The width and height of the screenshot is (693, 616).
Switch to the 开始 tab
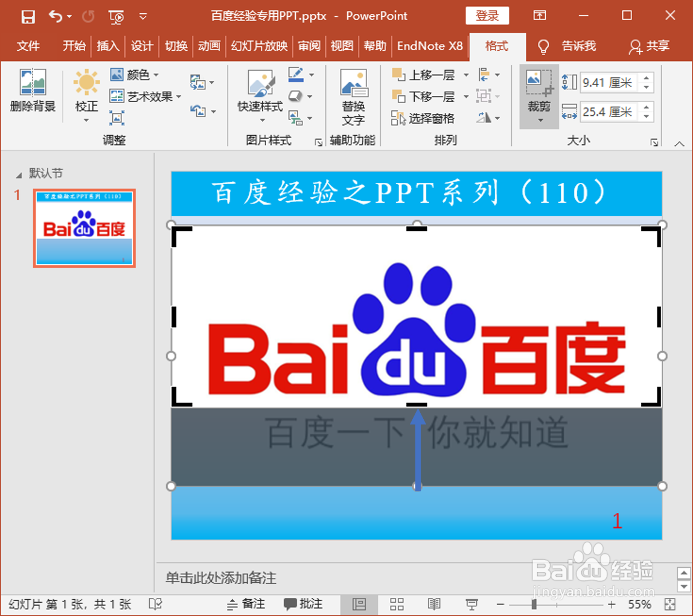[74, 46]
